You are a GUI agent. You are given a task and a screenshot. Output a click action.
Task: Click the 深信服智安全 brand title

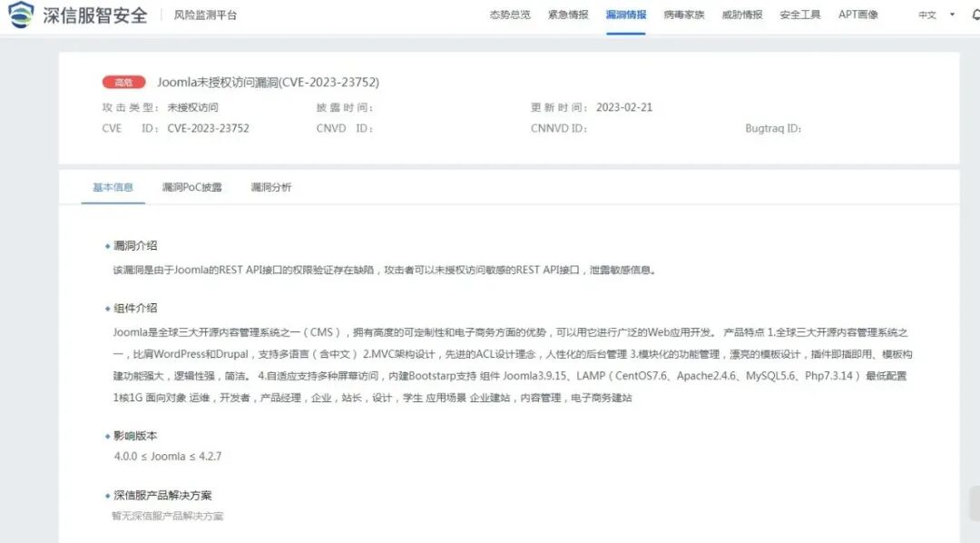(x=95, y=15)
